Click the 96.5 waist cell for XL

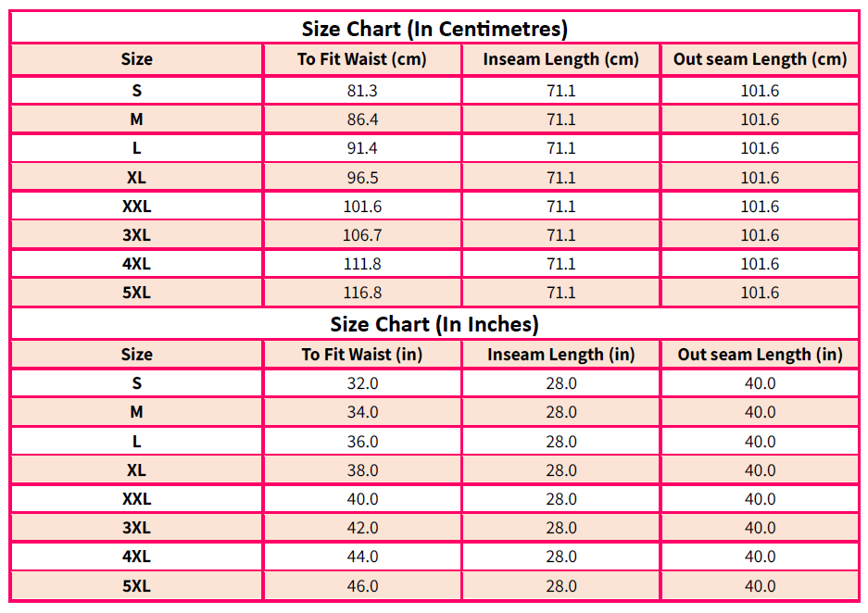tap(362, 178)
